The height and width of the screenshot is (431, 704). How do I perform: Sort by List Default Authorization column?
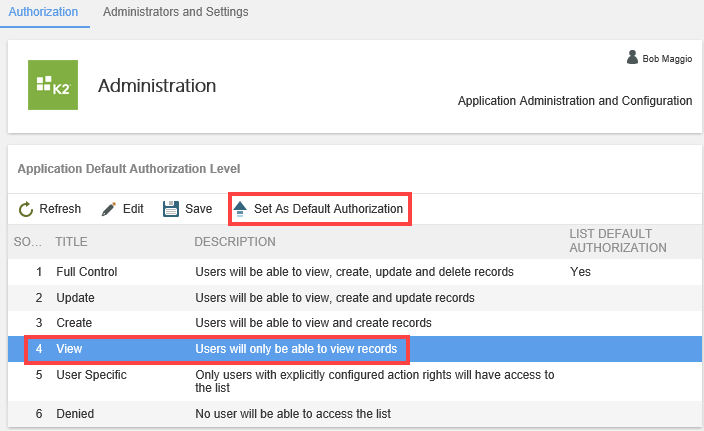[x=617, y=241]
